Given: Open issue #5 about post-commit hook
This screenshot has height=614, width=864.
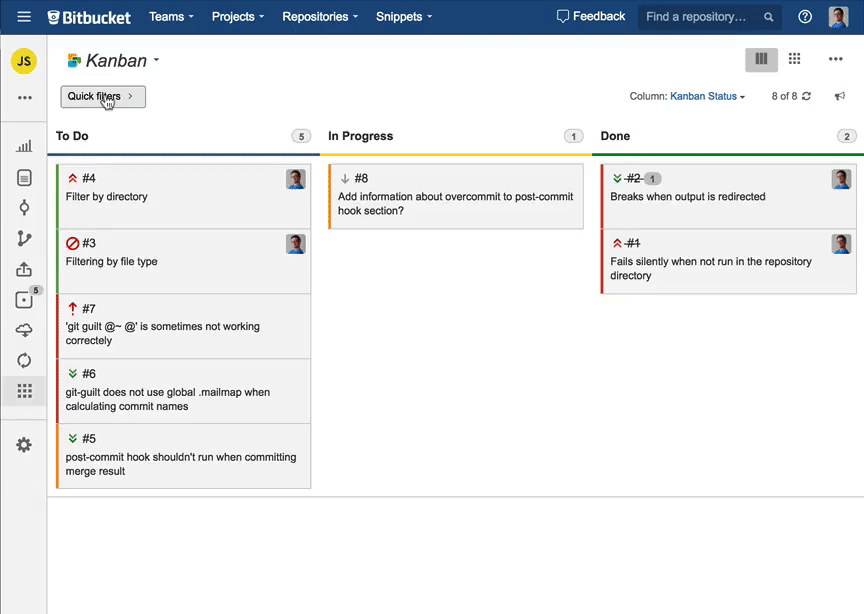Looking at the screenshot, I should (183, 456).
